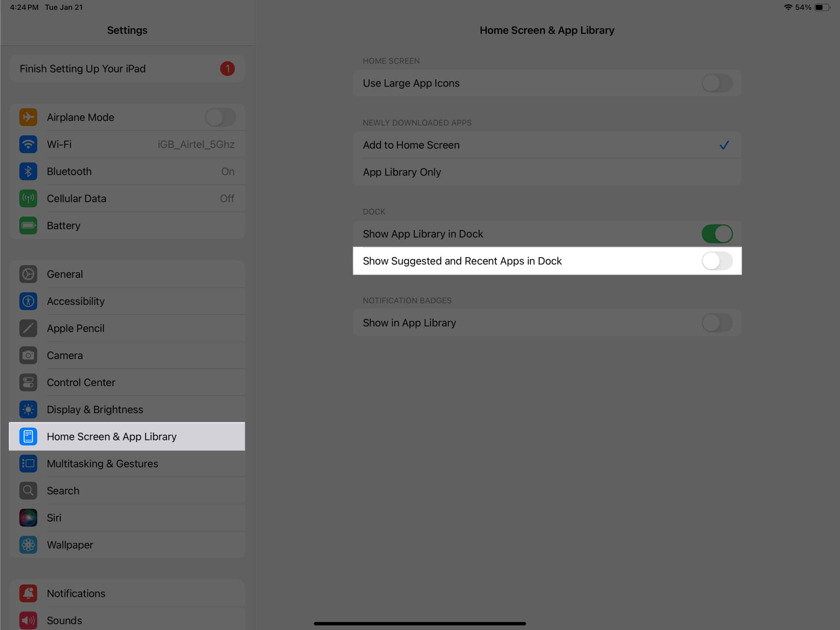Toggle Show Suggested and Recent Apps in Dock
Image resolution: width=840 pixels, height=630 pixels.
[716, 260]
